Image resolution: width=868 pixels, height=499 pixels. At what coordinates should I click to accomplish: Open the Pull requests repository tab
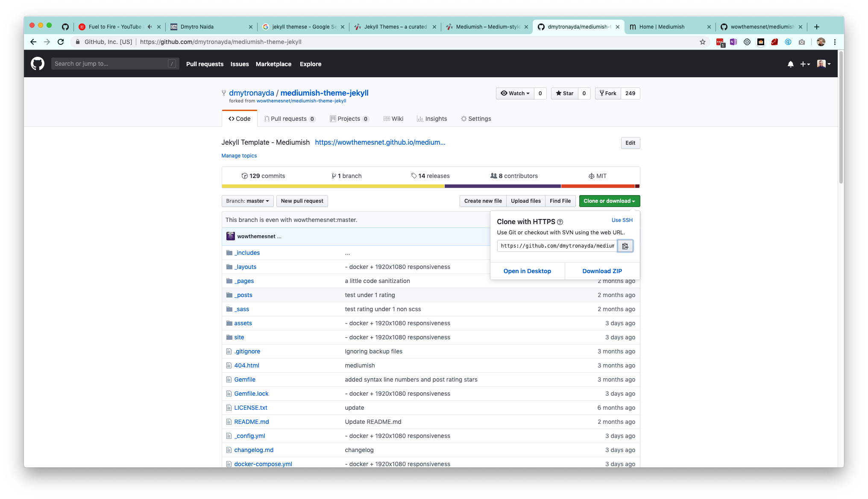pyautogui.click(x=290, y=119)
